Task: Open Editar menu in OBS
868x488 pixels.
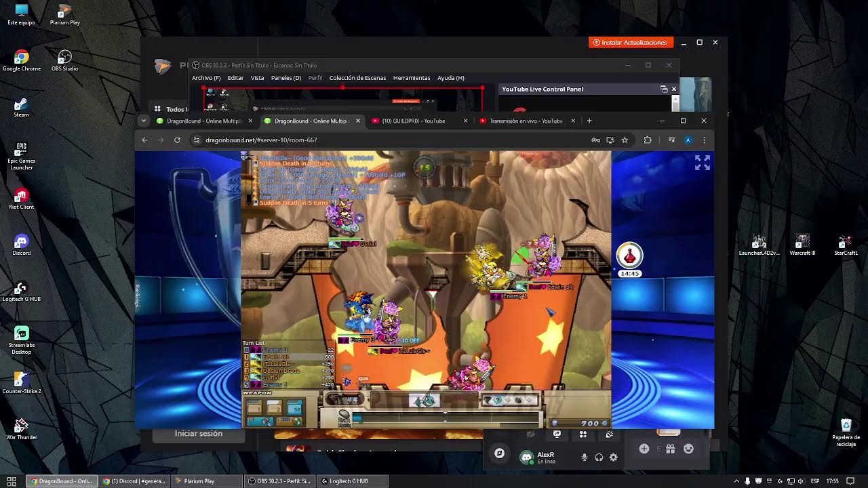Action: (x=235, y=78)
